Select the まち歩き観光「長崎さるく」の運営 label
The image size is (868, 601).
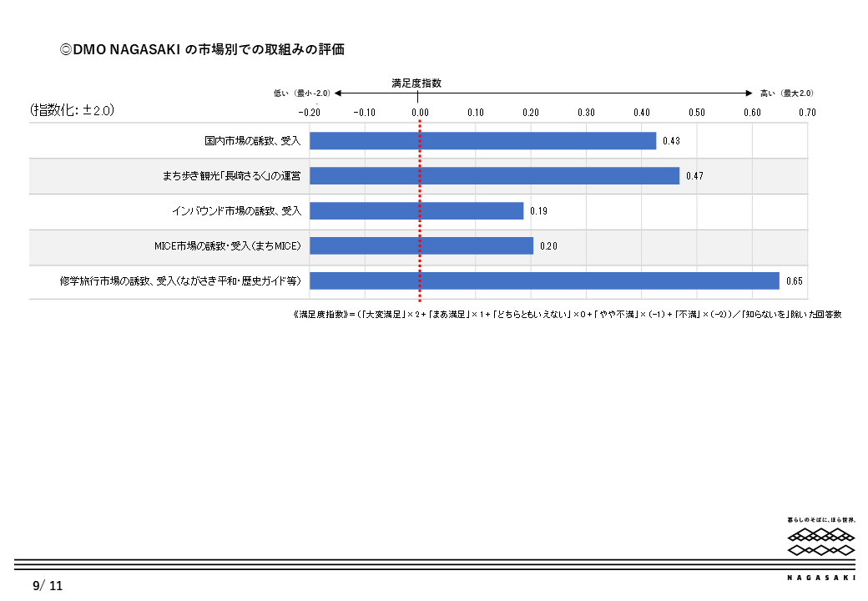231,176
